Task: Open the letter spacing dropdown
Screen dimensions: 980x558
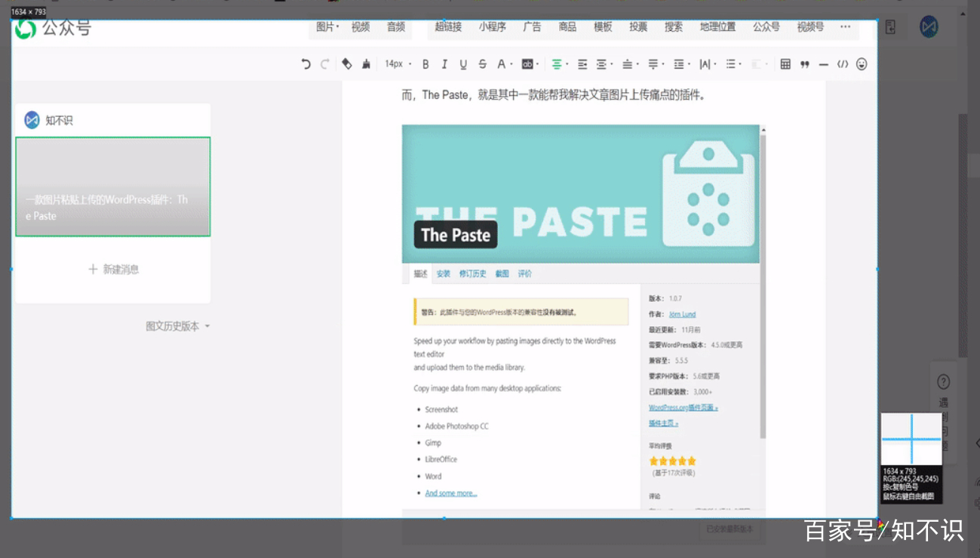Action: tap(708, 64)
